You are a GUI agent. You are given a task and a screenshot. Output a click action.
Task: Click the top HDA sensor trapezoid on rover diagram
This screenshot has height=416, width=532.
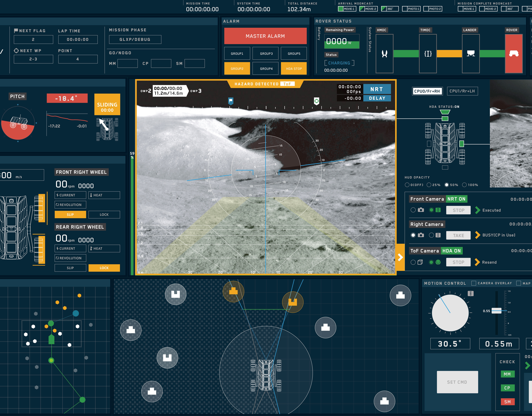coord(445,112)
